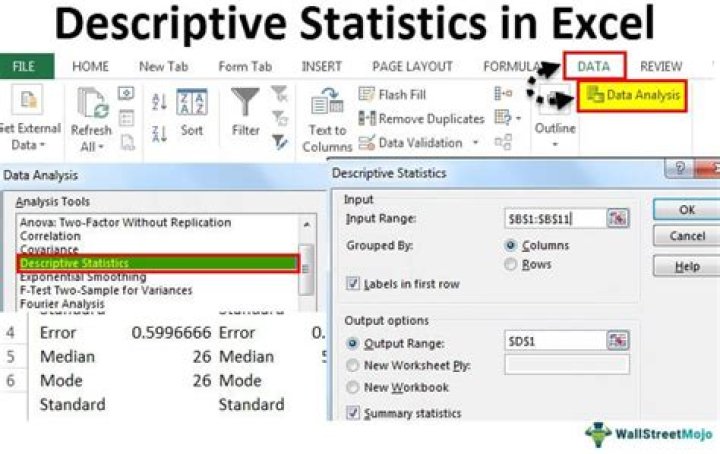Select Exponential Smoothing in the list
The image size is (720, 454).
(83, 277)
